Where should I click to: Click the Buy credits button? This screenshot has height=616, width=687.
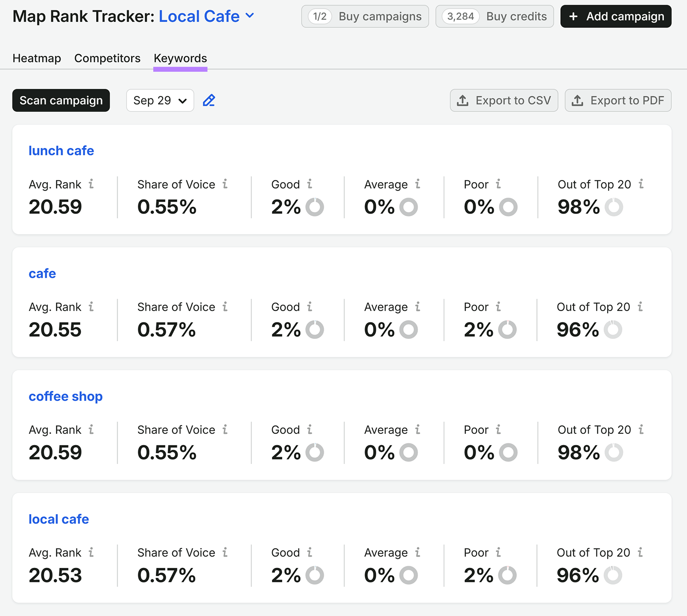click(495, 16)
